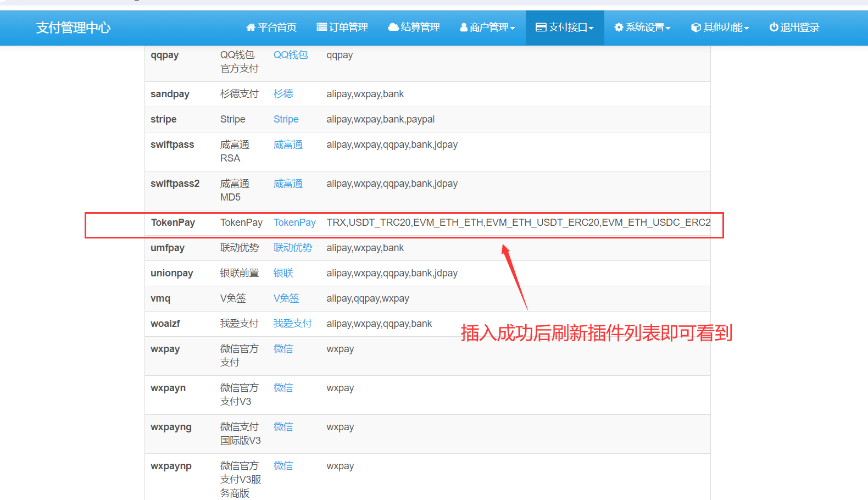Select the 退出登录 menu item
Image resolution: width=868 pixels, height=500 pixels.
pos(794,27)
